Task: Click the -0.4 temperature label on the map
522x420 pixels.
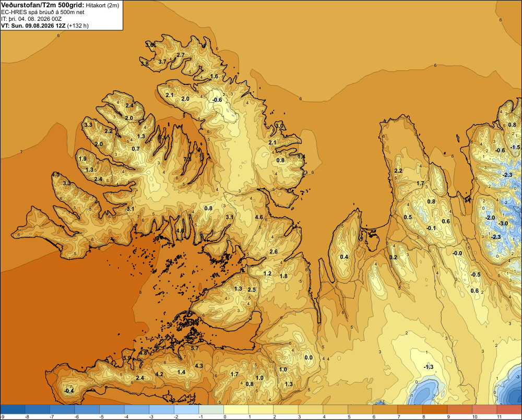Action: click(x=69, y=391)
